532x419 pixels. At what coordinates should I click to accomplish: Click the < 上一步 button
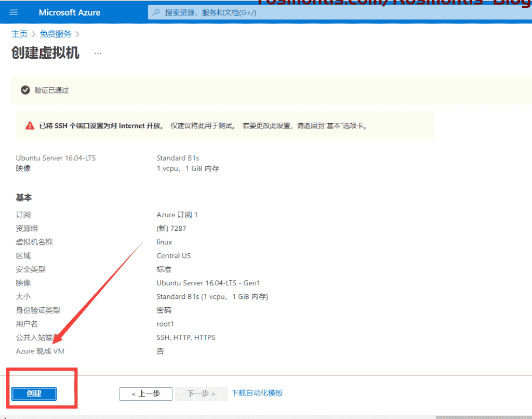[146, 394]
